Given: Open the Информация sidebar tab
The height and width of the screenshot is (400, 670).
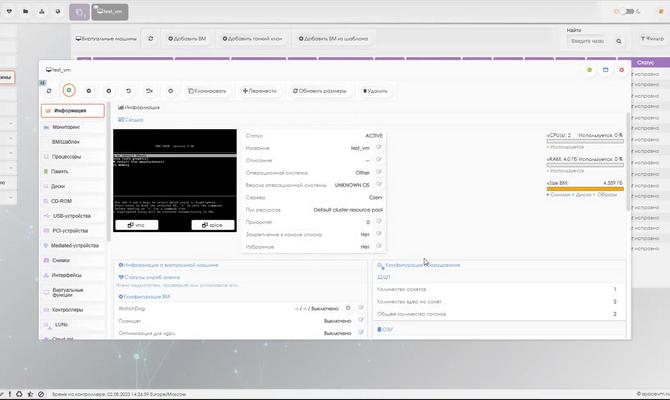Looking at the screenshot, I should 73,111.
